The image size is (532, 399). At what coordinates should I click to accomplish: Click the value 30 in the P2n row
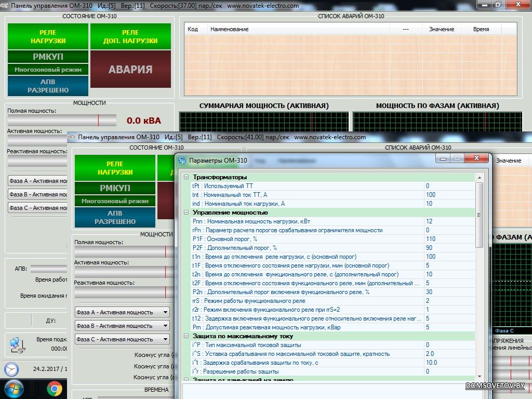[x=429, y=292]
